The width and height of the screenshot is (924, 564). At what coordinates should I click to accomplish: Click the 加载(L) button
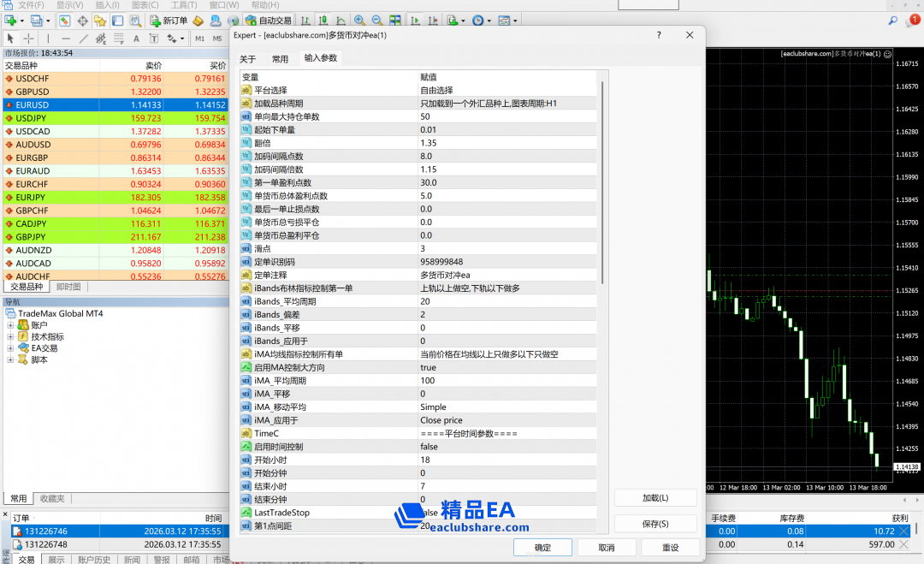point(655,497)
